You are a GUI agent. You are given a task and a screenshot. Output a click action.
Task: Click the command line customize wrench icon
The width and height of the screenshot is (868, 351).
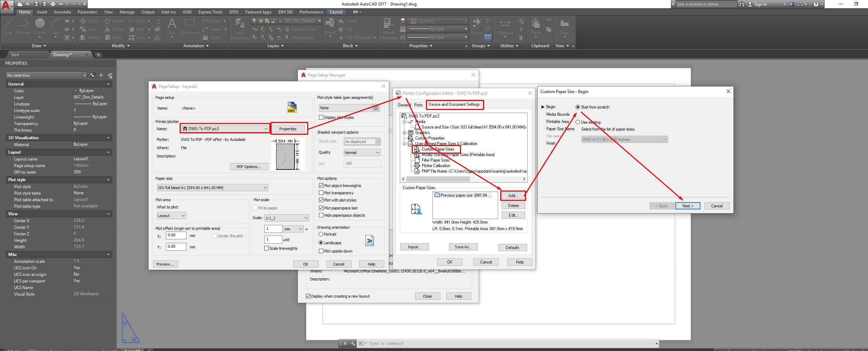pyautogui.click(x=353, y=343)
